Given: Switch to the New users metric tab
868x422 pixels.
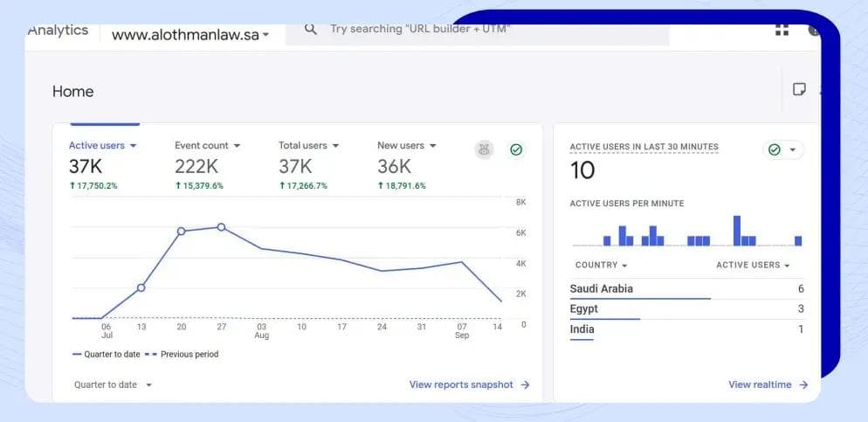Looking at the screenshot, I should [x=406, y=146].
